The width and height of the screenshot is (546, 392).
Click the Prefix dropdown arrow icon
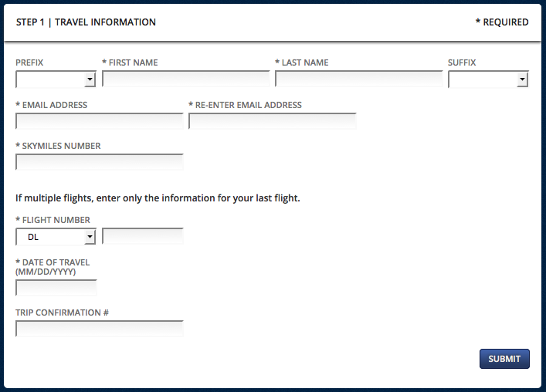[90, 79]
